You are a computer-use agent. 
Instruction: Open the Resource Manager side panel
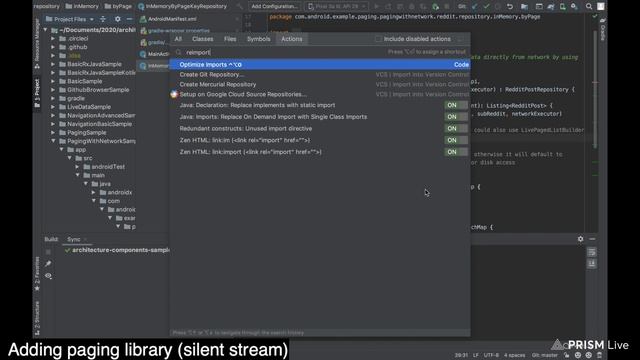point(37,43)
